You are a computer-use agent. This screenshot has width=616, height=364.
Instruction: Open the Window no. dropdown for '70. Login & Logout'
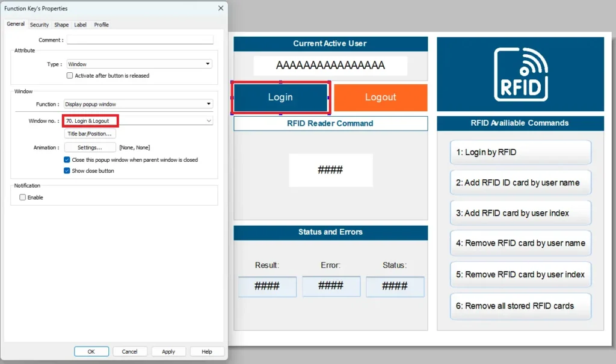pyautogui.click(x=208, y=120)
